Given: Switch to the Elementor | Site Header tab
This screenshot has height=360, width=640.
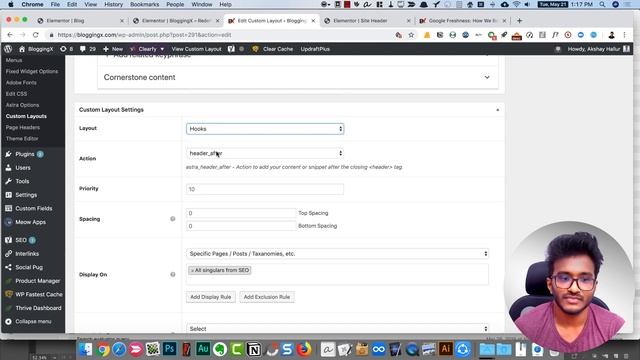Looking at the screenshot, I should click(366, 20).
